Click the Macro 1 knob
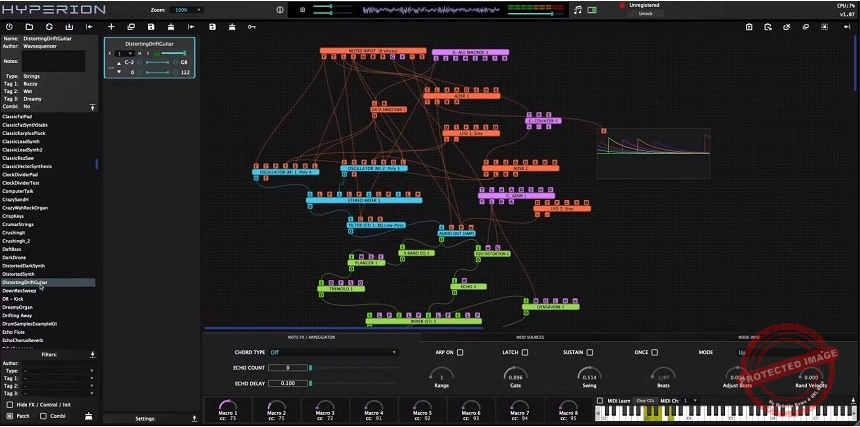This screenshot has height=427, width=860. point(229,406)
